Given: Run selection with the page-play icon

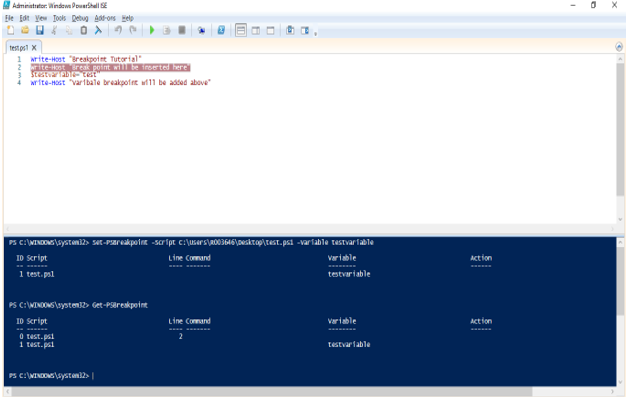Looking at the screenshot, I should tap(166, 30).
